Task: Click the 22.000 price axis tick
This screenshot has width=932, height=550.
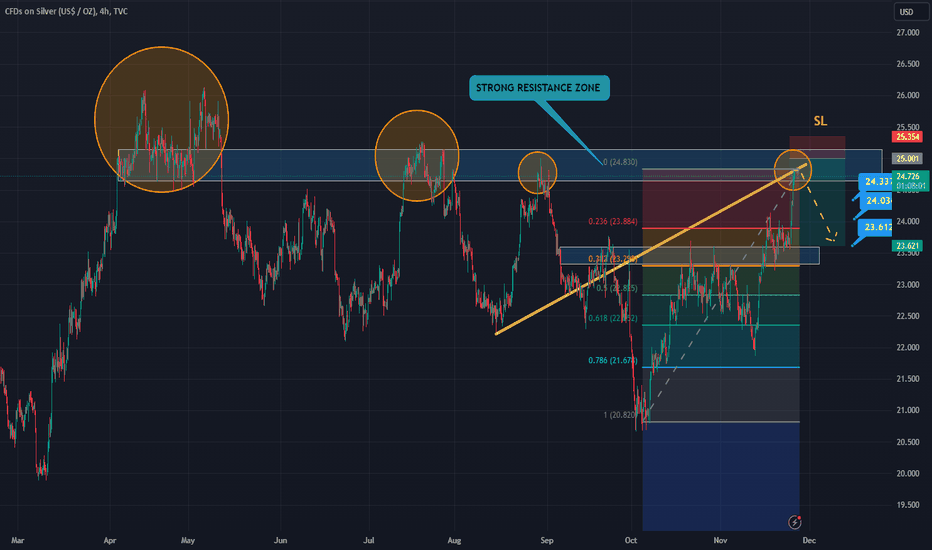Action: click(908, 348)
